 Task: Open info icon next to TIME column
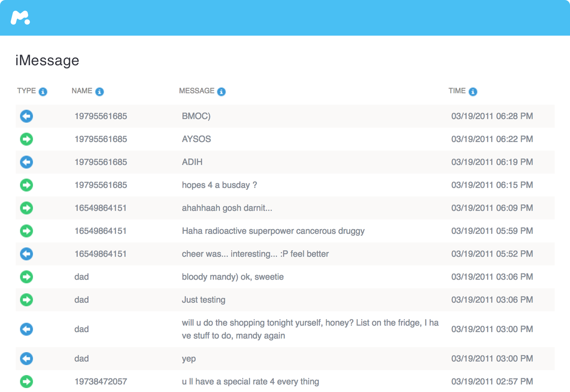point(473,92)
